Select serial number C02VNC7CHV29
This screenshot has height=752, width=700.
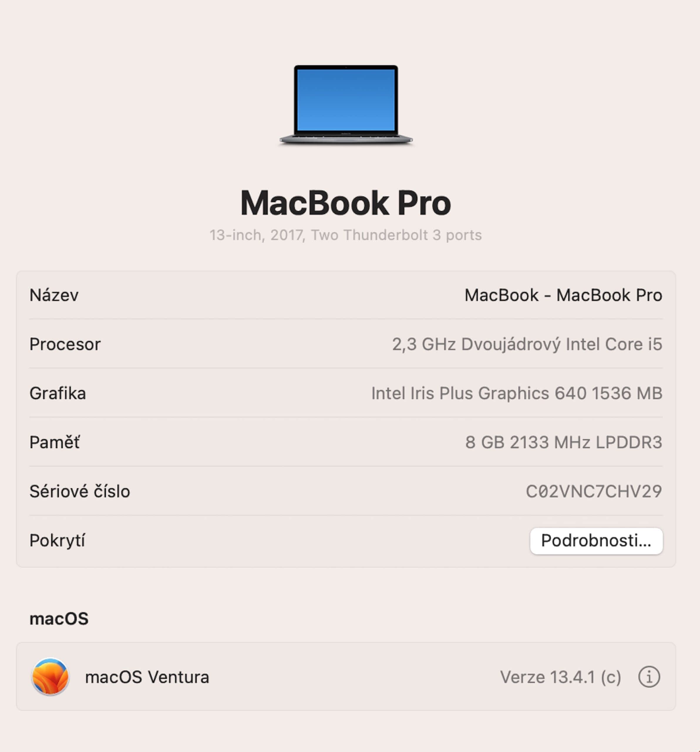click(x=594, y=491)
